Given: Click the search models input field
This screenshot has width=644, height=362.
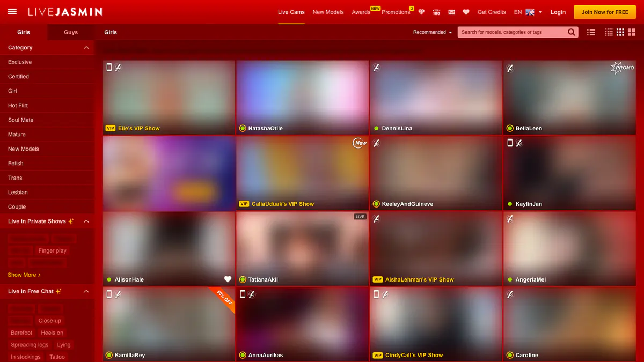Looking at the screenshot, I should click(513, 32).
